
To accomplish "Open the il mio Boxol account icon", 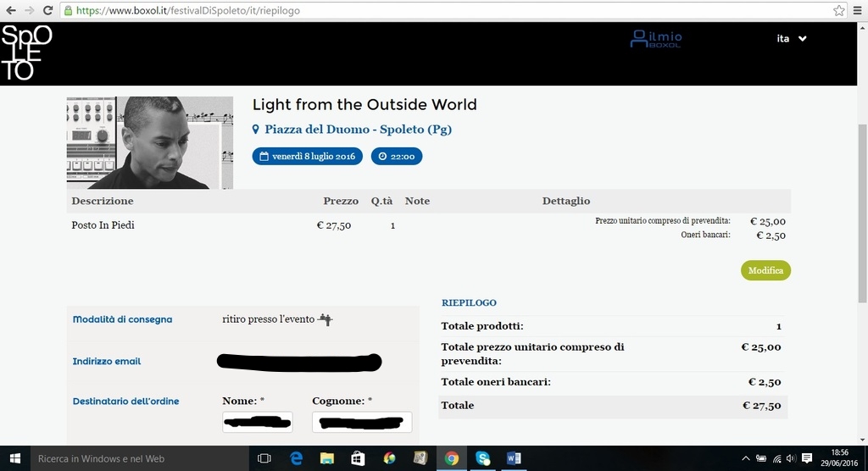I will click(655, 39).
